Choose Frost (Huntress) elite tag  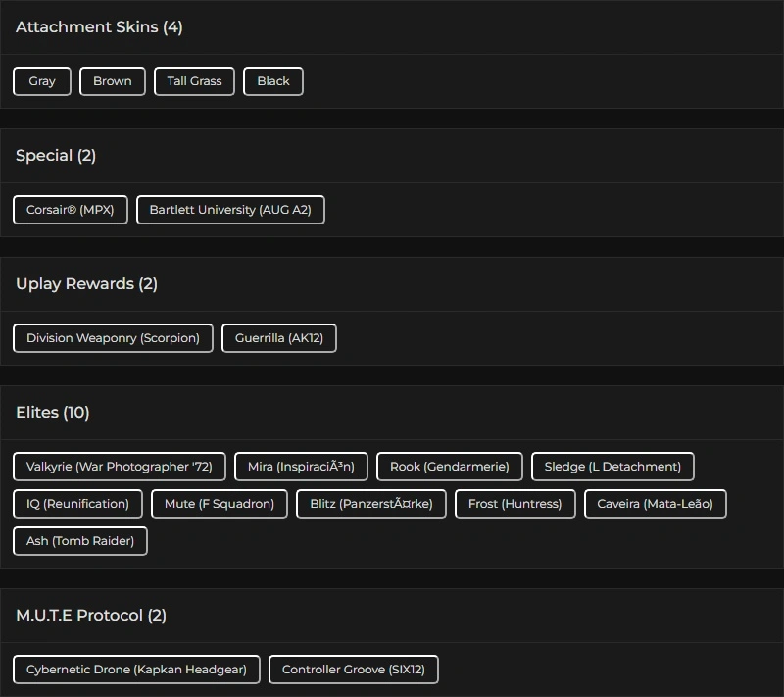click(x=515, y=504)
